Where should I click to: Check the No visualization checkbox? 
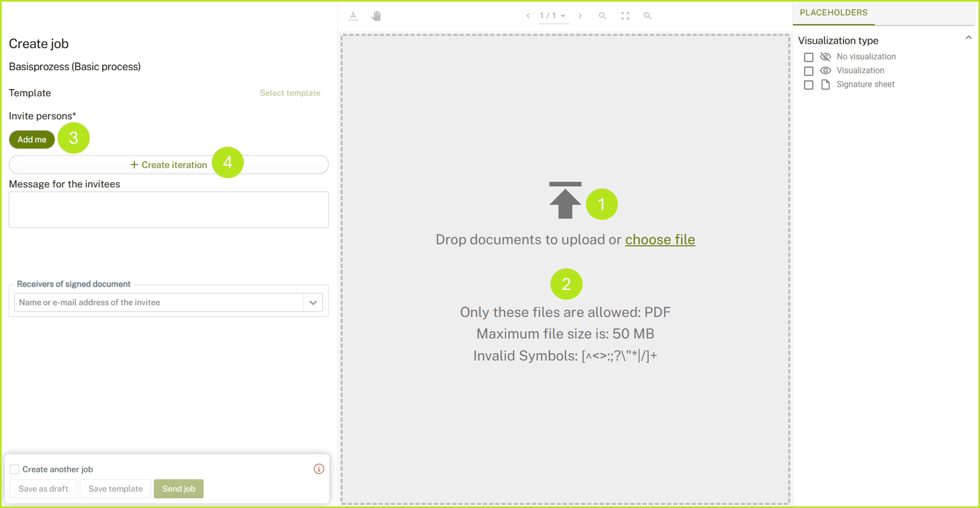[808, 57]
